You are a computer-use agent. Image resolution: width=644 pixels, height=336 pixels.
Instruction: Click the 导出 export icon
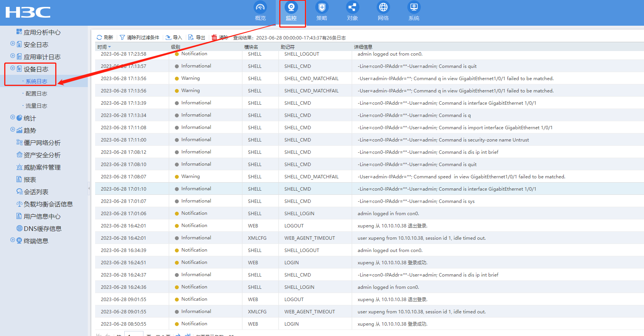(191, 38)
